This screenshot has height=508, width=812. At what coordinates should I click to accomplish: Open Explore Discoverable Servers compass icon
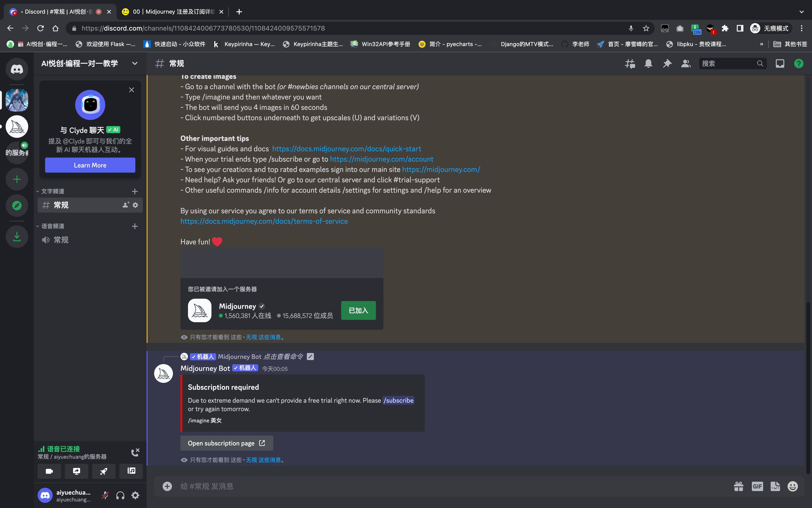coord(17,206)
